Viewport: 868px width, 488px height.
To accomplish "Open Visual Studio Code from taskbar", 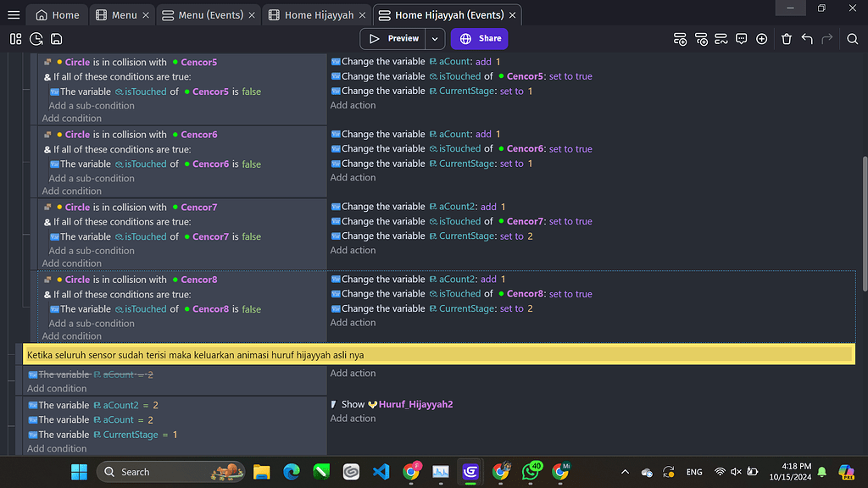I will pyautogui.click(x=381, y=472).
